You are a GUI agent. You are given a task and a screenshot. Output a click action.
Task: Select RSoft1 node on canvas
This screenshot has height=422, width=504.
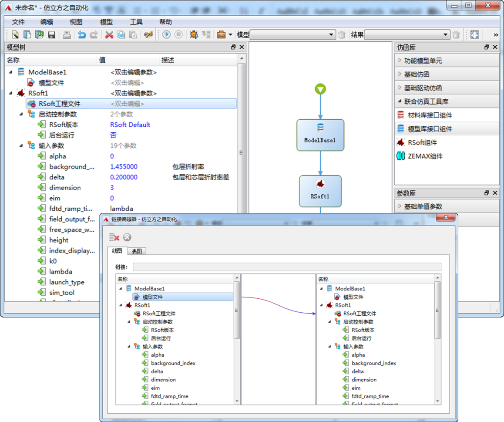pos(320,191)
